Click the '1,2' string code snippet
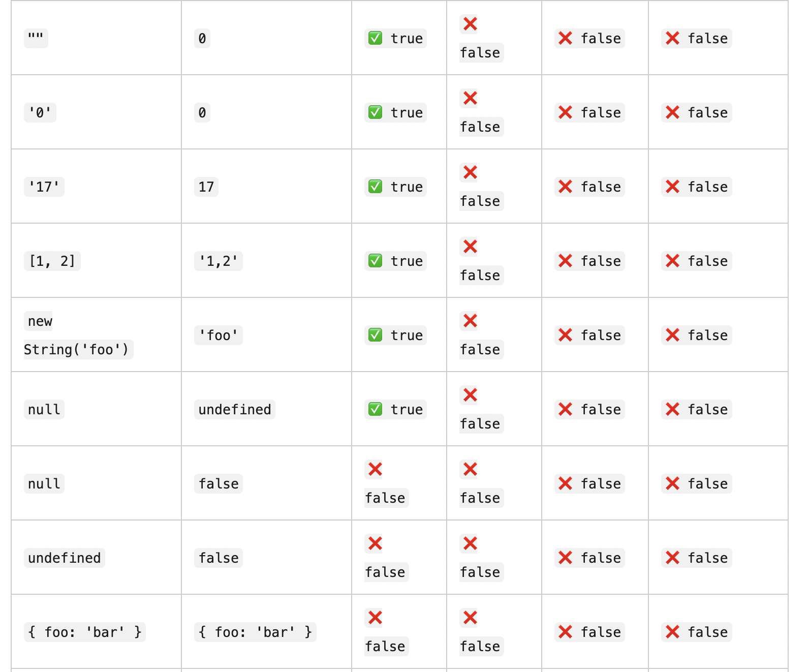This screenshot has height=672, width=809. (219, 261)
